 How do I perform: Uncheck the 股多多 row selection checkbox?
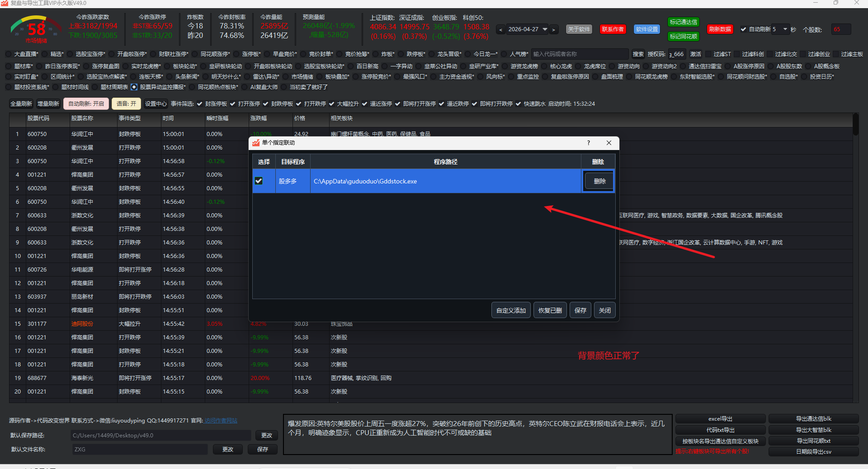point(259,181)
